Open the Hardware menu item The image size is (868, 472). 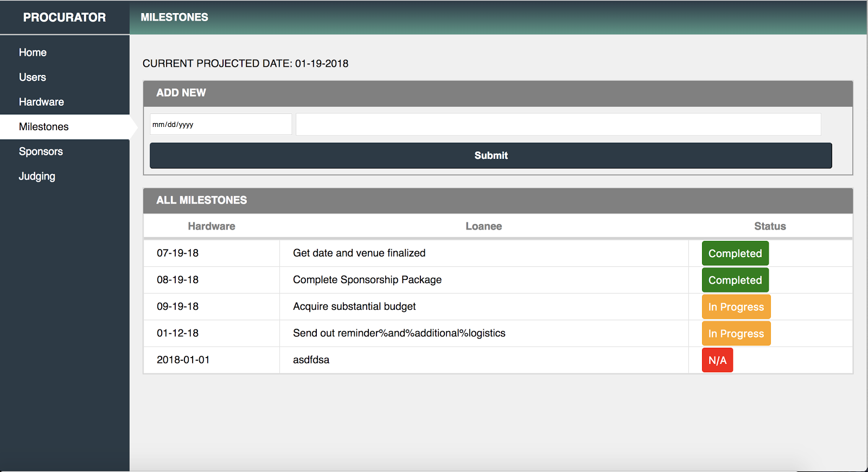pos(41,102)
